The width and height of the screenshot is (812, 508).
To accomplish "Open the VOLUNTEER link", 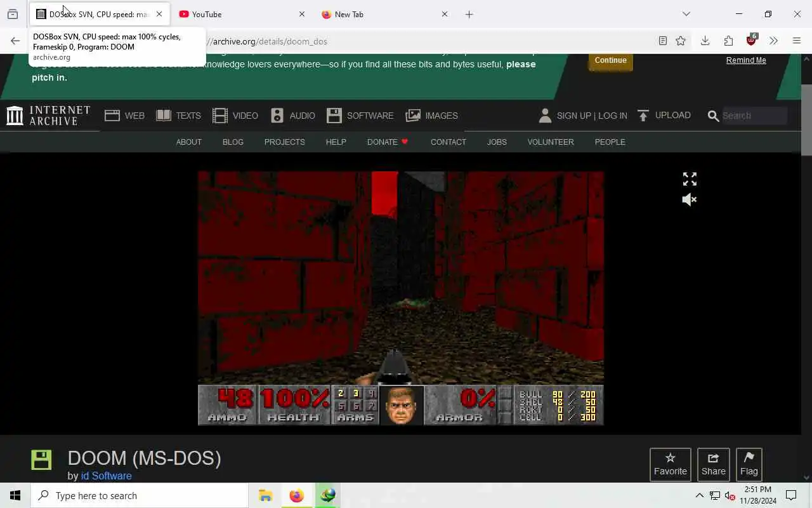I will coord(551,142).
